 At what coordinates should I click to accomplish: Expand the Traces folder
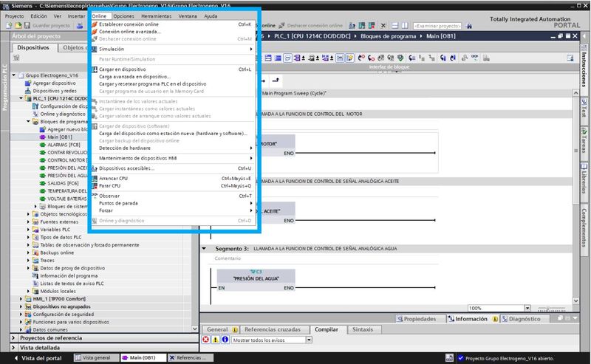click(28, 261)
